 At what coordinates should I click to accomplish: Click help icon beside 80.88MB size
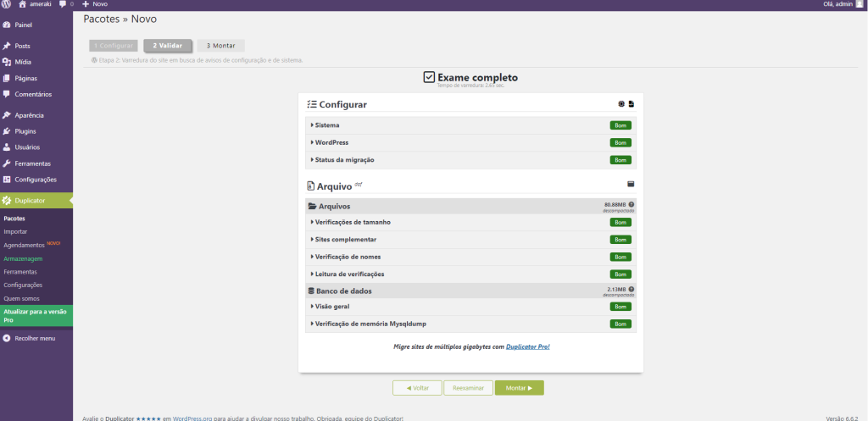(632, 204)
